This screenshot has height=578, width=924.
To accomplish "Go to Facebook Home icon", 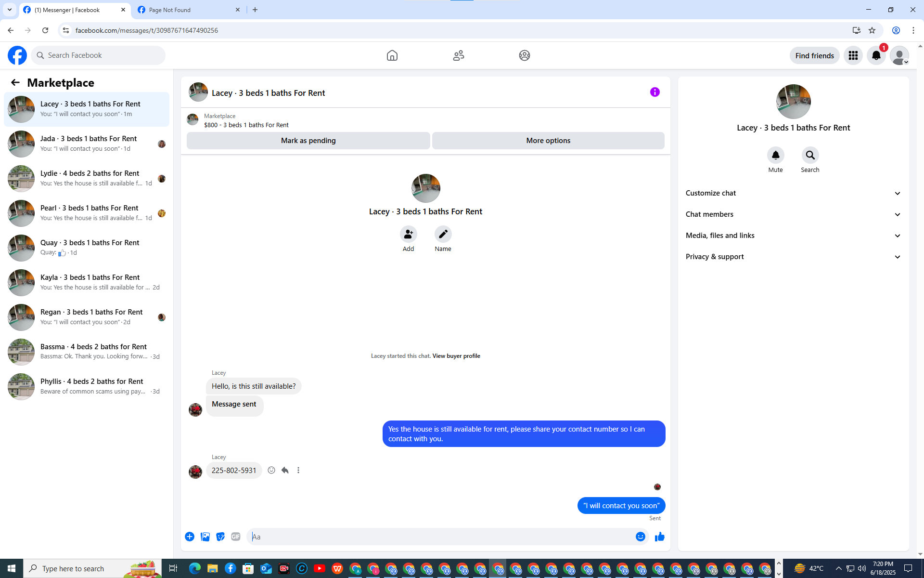I will tap(392, 55).
